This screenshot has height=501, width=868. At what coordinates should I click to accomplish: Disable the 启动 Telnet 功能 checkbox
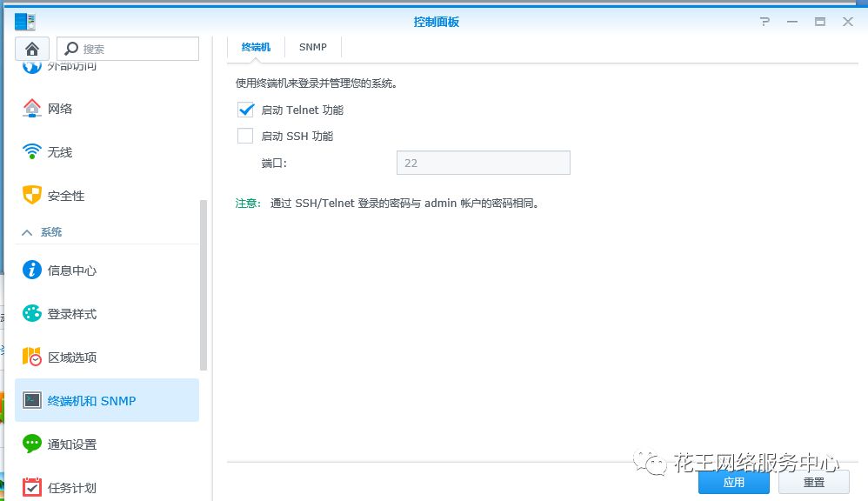(x=245, y=110)
